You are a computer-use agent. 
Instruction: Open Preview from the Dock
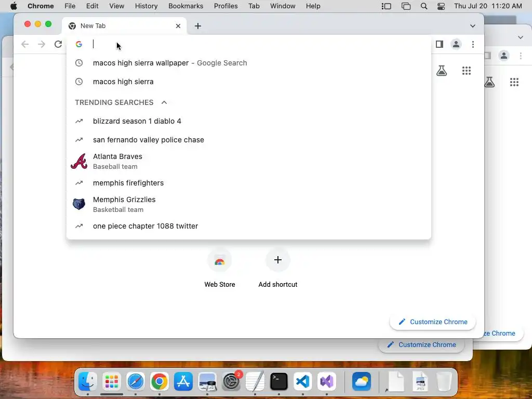pos(207,381)
